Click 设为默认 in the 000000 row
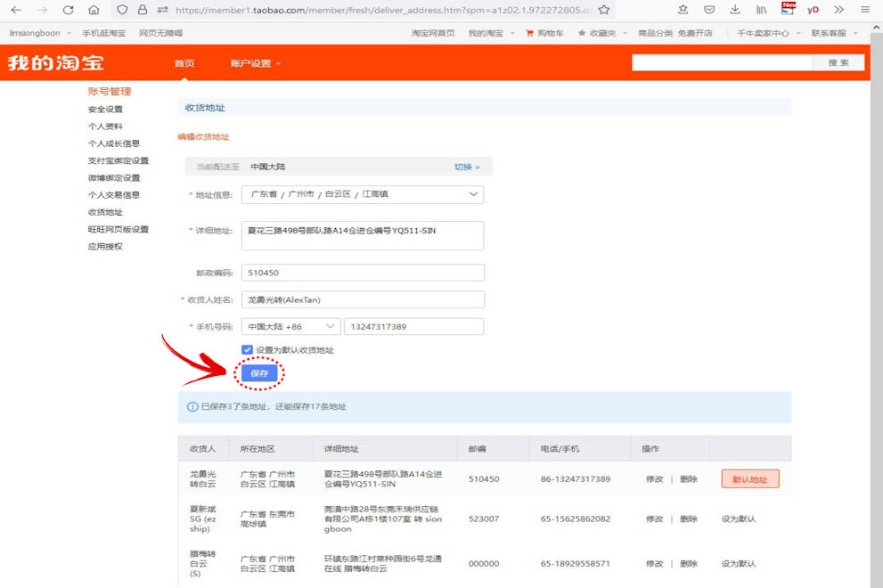Screen dimensions: 883x588 pos(739,564)
